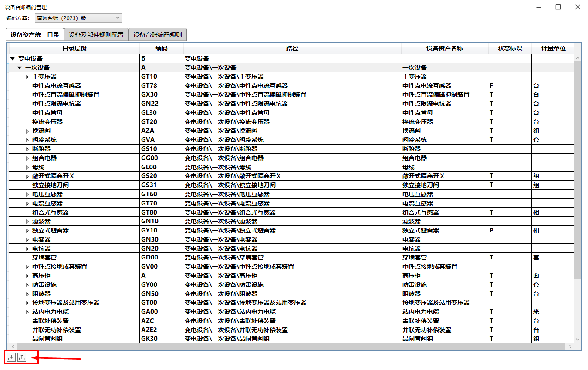Click the unit cell 面 for 高压柜

click(553, 276)
